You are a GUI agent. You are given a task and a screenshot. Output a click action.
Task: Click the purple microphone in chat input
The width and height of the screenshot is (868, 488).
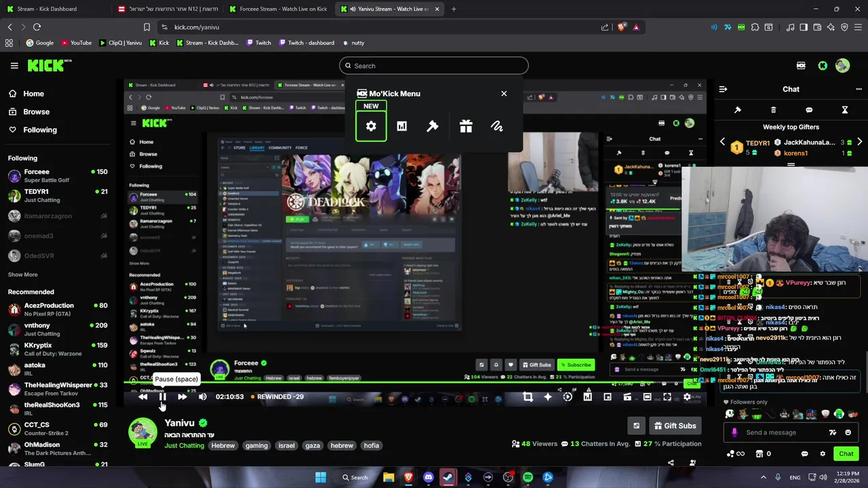pyautogui.click(x=734, y=432)
